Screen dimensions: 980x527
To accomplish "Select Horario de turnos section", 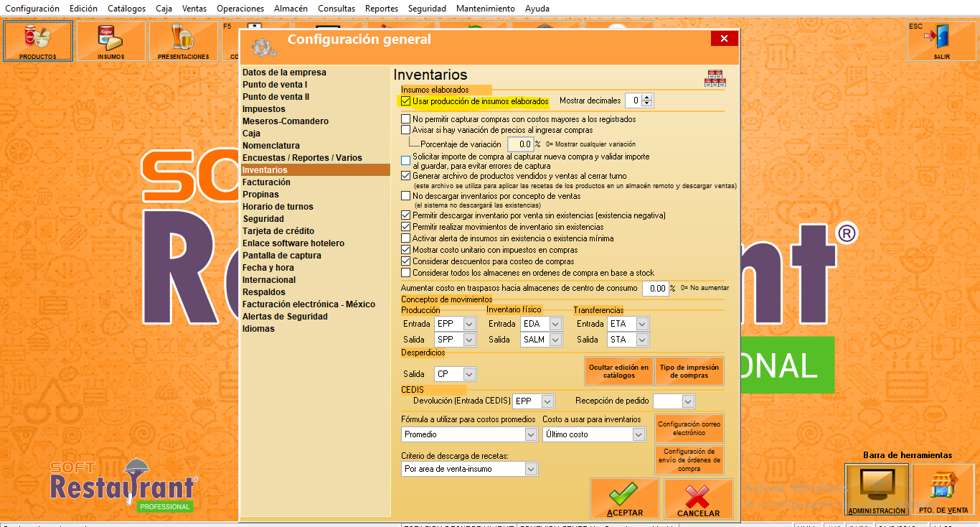I will (x=278, y=207).
